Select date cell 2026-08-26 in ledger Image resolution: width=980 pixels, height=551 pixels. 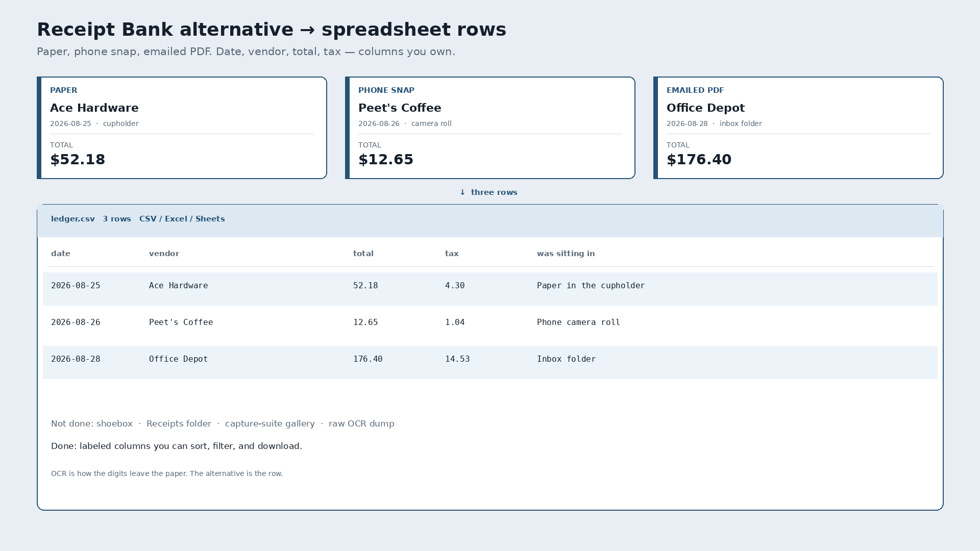point(76,322)
